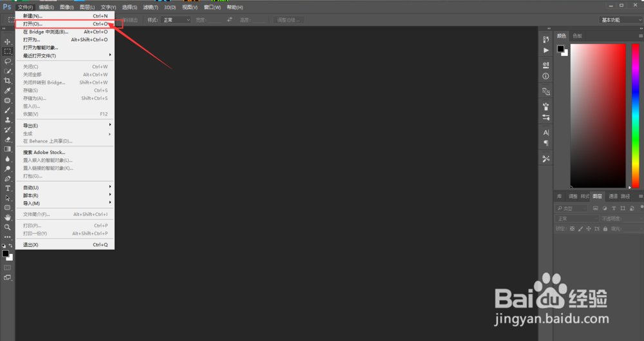This screenshot has width=644, height=341.
Task: Select the Healing Brush tool
Action: pos(7,101)
